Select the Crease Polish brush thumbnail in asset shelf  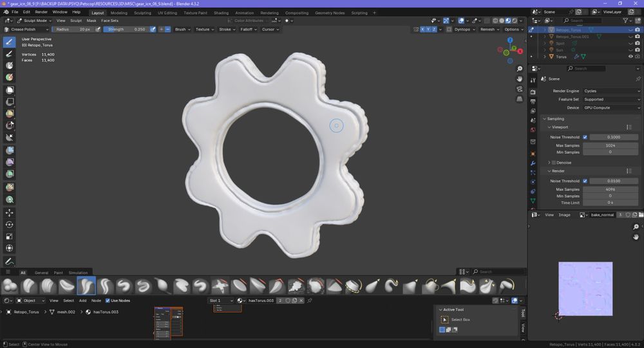pyautogui.click(x=86, y=286)
